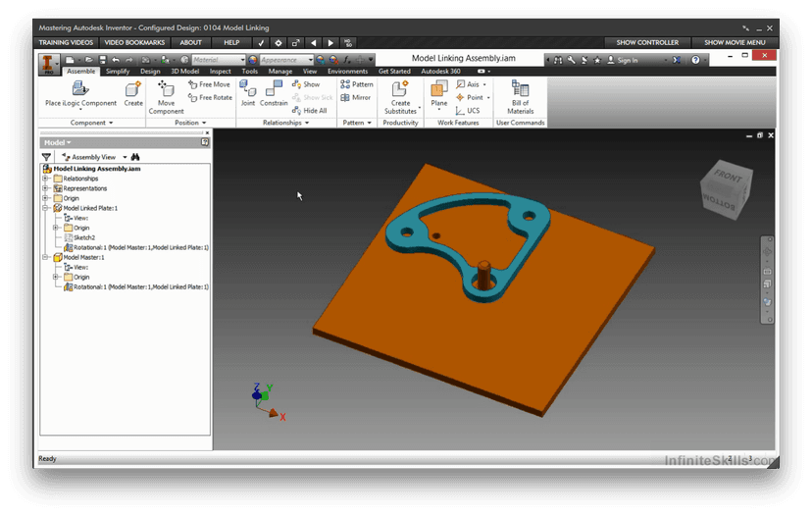812x515 pixels.
Task: Switch to the Design ribbon tab
Action: (x=150, y=71)
